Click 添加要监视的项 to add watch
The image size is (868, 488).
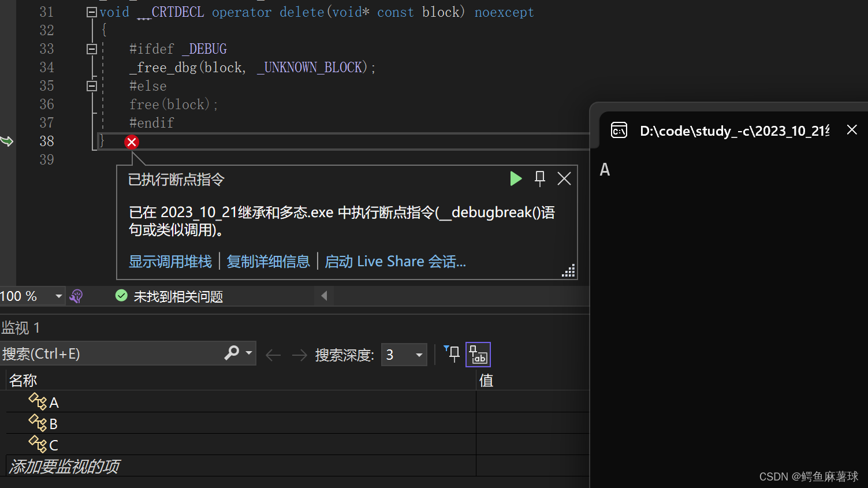[64, 466]
